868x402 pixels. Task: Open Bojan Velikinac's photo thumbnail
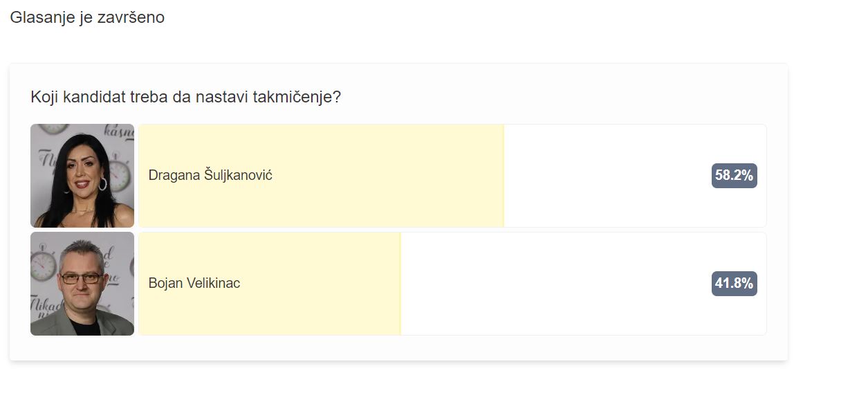click(x=82, y=284)
